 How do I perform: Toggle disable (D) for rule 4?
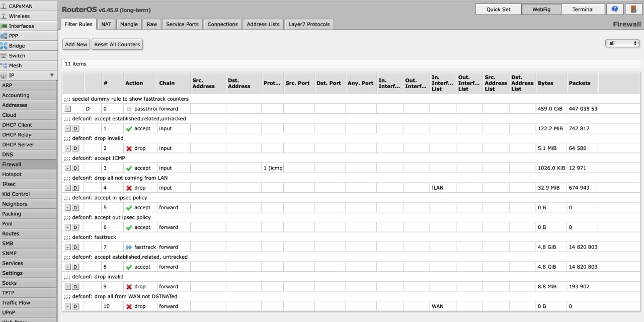(75, 188)
